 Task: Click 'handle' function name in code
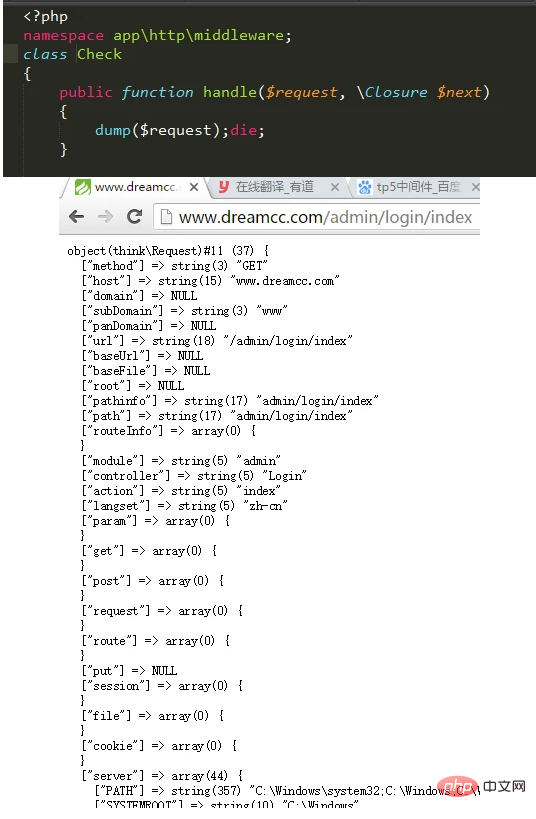click(x=230, y=92)
